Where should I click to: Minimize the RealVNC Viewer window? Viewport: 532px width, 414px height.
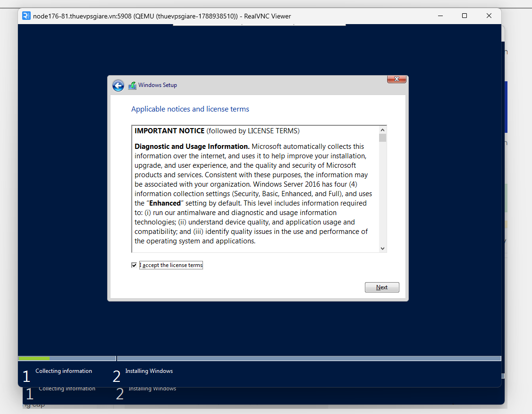click(440, 16)
